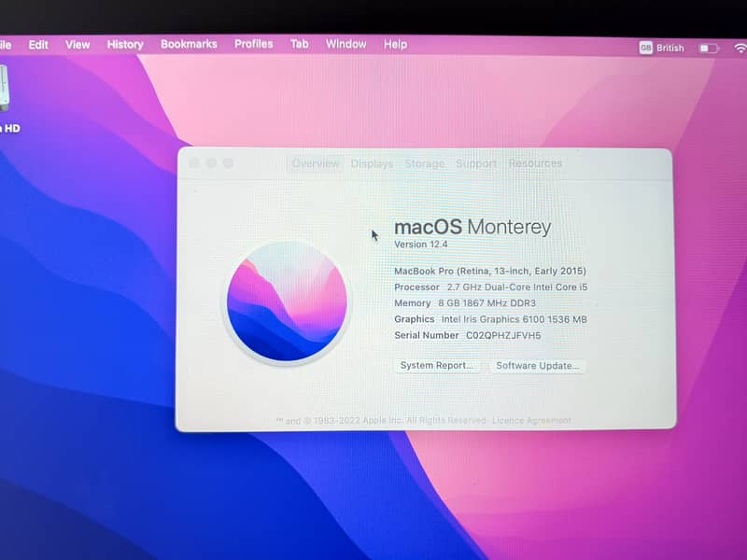Open the Profiles menu
This screenshot has height=560, width=747.
click(x=253, y=44)
